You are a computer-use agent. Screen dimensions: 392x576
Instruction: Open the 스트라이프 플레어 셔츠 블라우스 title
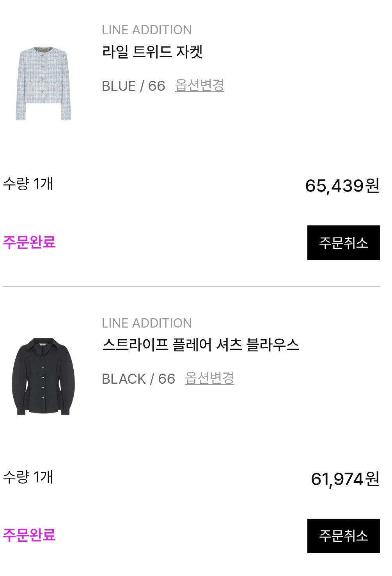pos(200,345)
